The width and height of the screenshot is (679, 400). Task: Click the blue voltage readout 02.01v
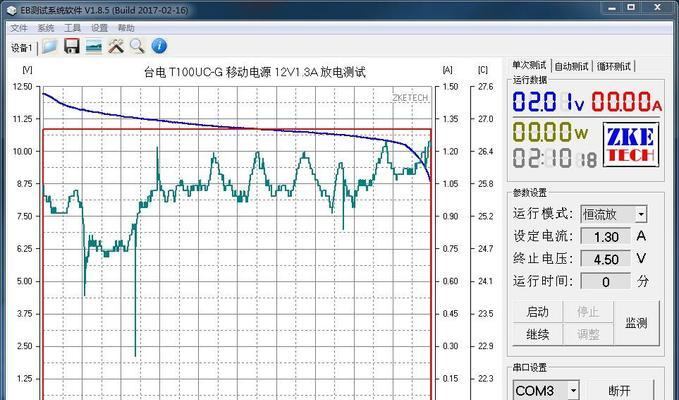[x=549, y=102]
